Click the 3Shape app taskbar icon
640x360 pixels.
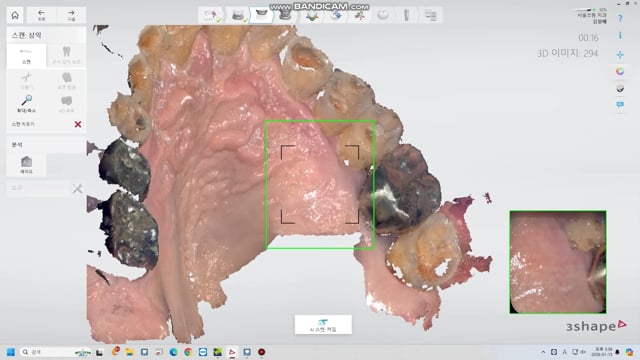pos(232,352)
